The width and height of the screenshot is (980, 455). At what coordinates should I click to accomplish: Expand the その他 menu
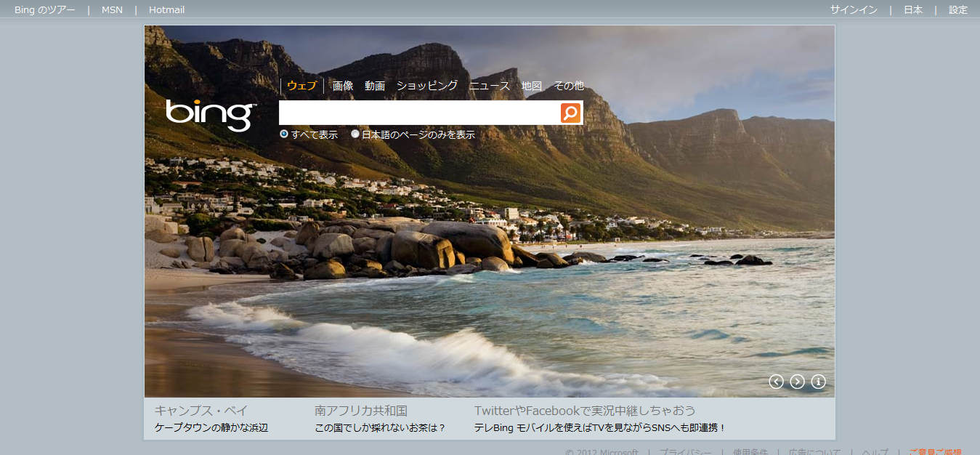point(569,86)
